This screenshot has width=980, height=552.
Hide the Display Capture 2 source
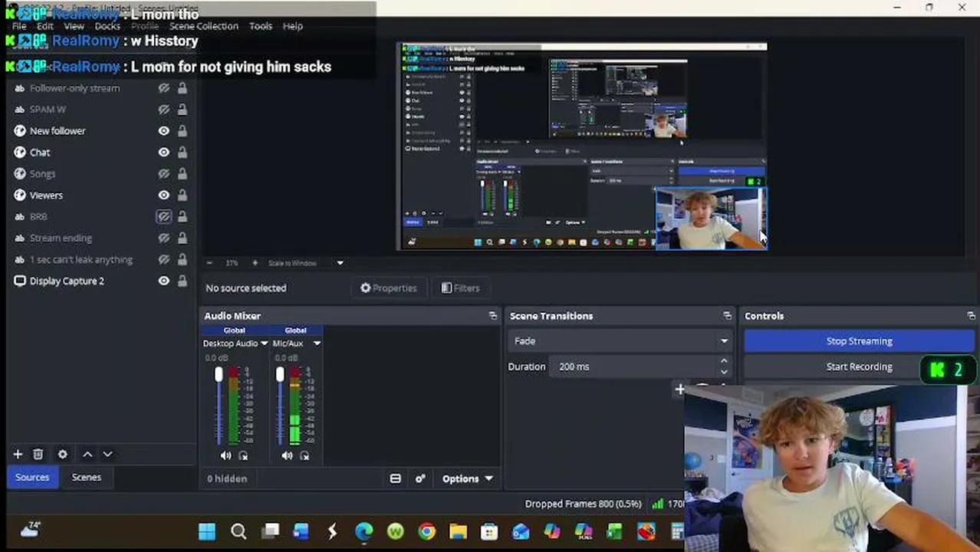163,281
